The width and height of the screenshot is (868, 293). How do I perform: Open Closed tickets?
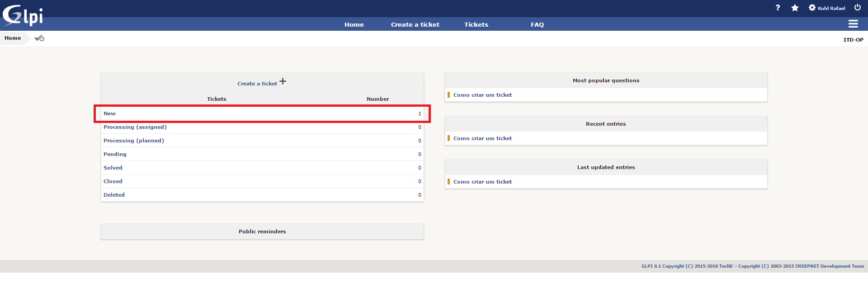(x=113, y=181)
